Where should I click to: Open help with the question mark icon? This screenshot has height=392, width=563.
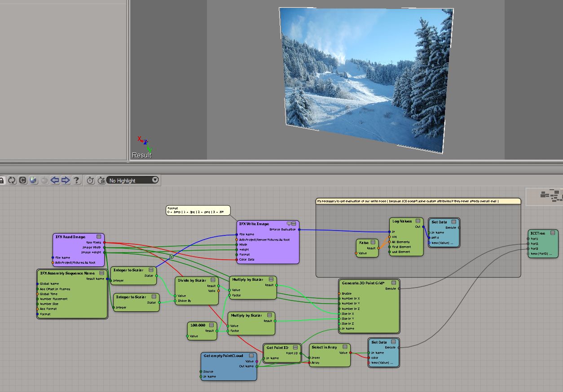click(77, 180)
